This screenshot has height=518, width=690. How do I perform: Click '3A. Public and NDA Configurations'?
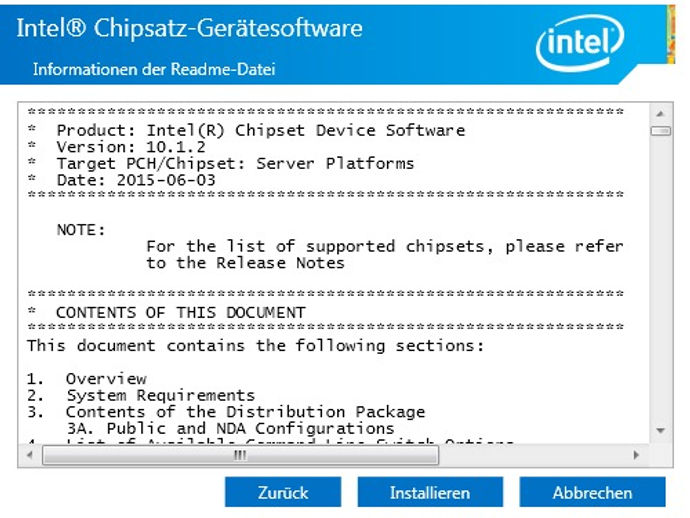pyautogui.click(x=231, y=428)
